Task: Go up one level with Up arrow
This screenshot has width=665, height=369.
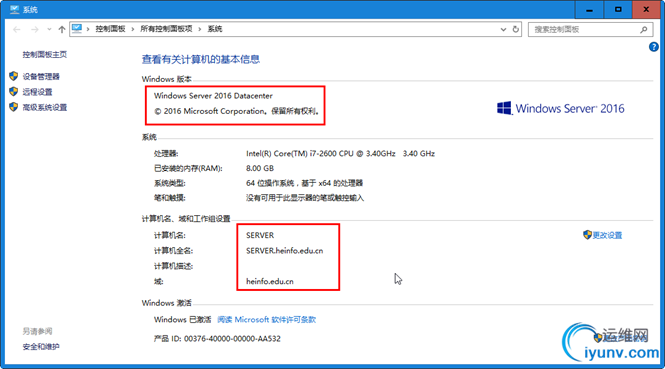Action: click(62, 29)
